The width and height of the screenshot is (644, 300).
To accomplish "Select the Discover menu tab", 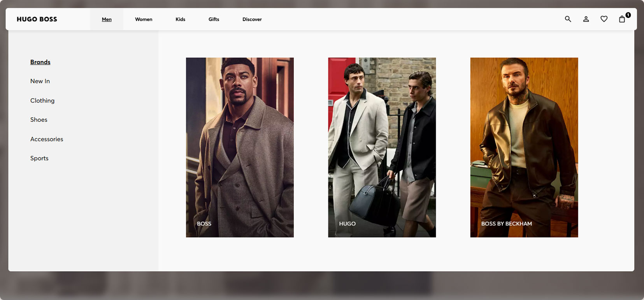I will [x=252, y=19].
